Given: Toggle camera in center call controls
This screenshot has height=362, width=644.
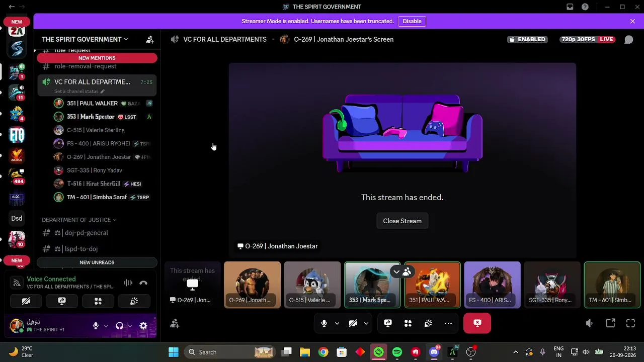Looking at the screenshot, I should tap(353, 323).
